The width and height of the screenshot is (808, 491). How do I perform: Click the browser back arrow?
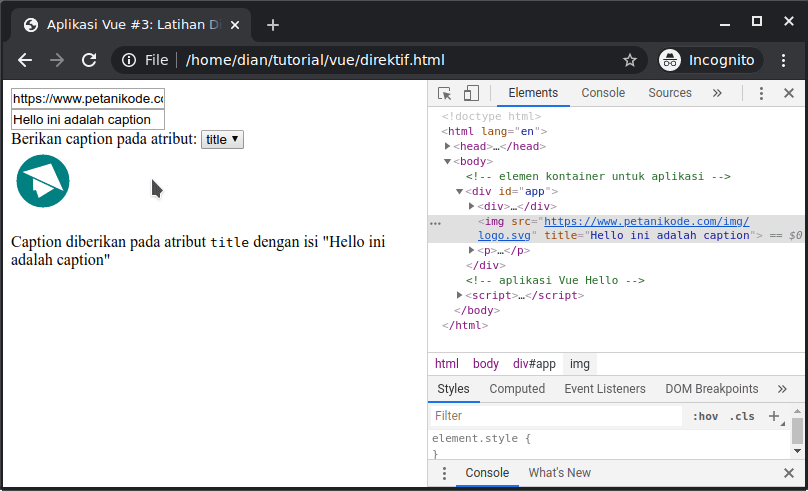coord(25,60)
